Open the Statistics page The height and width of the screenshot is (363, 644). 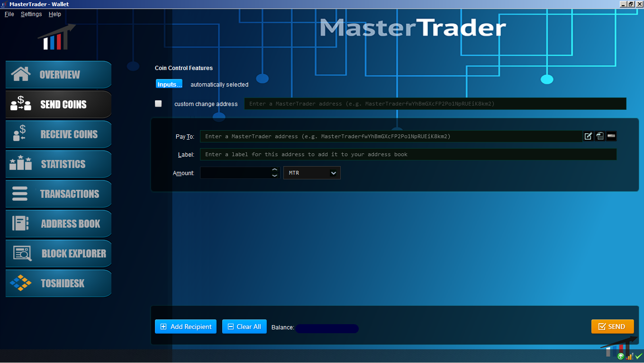coord(58,164)
